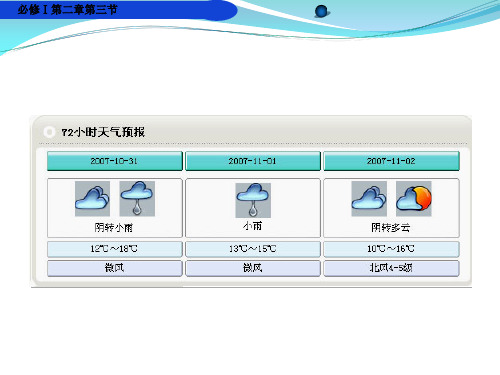Click the round bullet beside 72小时天气预报
The image size is (500, 375).
pos(49,132)
